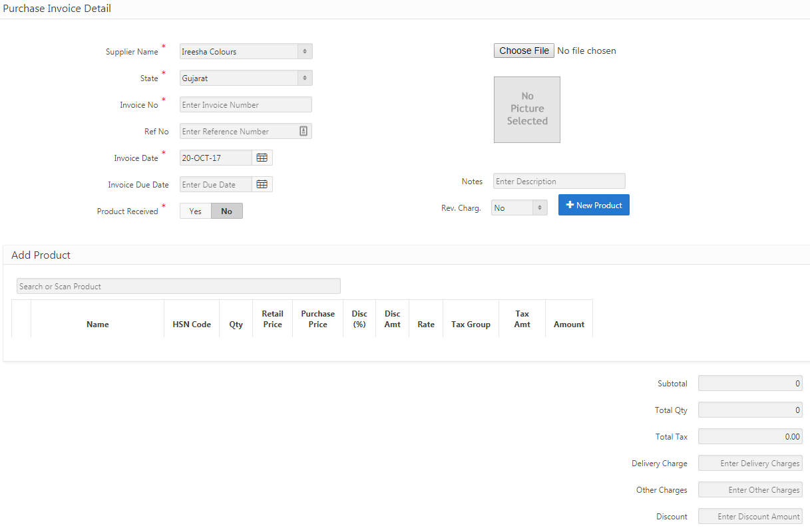810x532 pixels.
Task: Open the Supplier Name dropdown
Action: (246, 51)
